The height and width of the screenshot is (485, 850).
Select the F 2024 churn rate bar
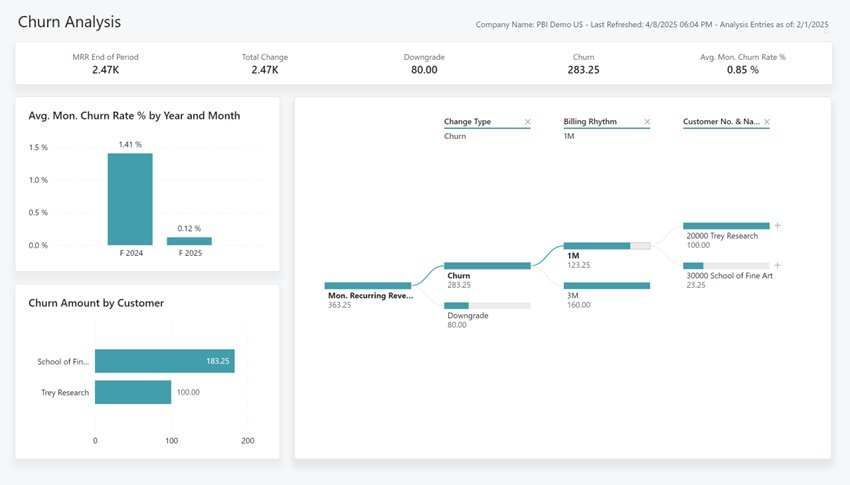[x=130, y=199]
